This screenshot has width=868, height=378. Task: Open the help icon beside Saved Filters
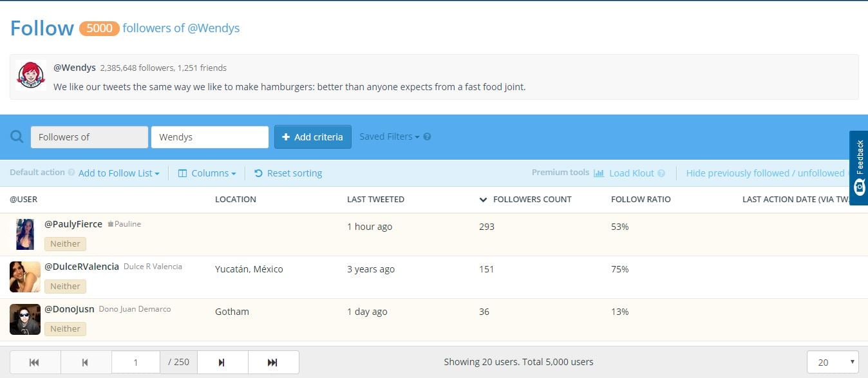(427, 137)
